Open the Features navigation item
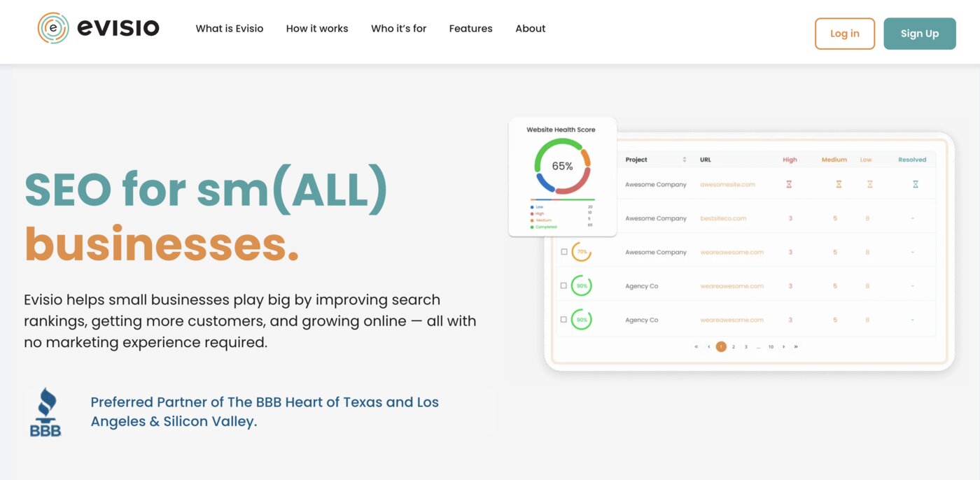 point(470,28)
